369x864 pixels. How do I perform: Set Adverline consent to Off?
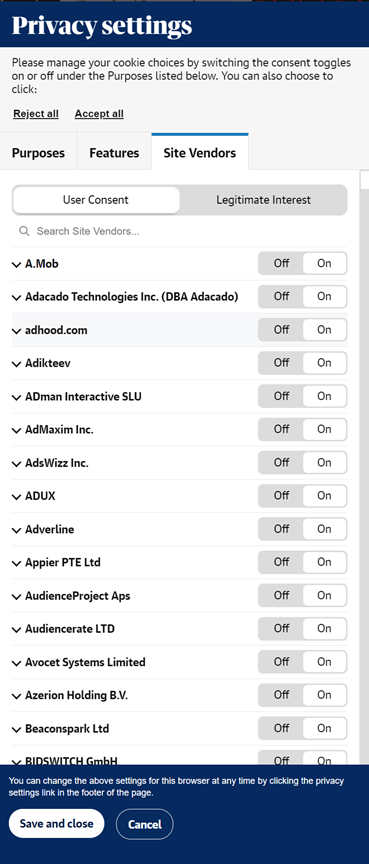tap(281, 529)
